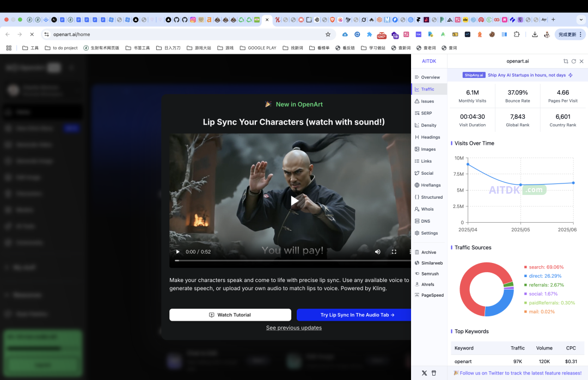Open the Links section
588x380 pixels.
coord(423,161)
